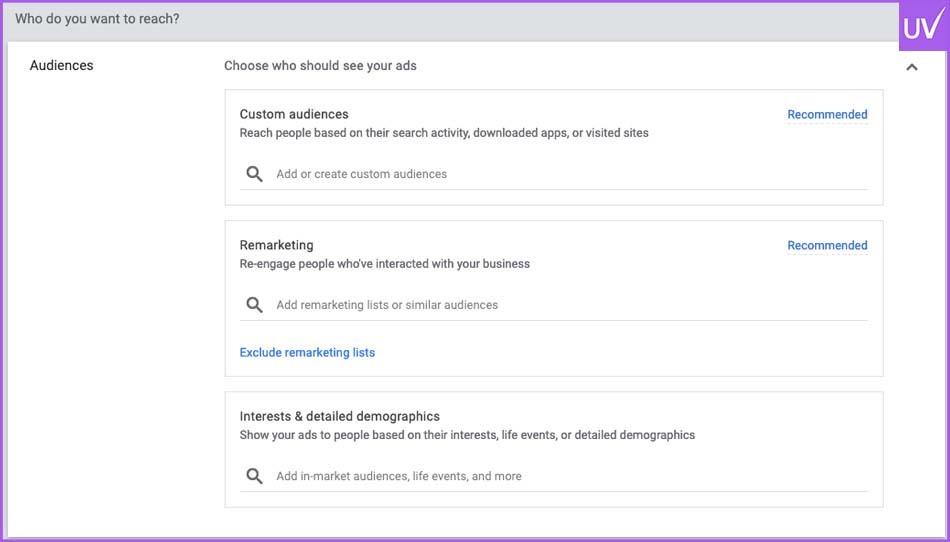Click 'Reach people based on their search activity' description
The height and width of the screenshot is (542, 950).
pos(443,133)
